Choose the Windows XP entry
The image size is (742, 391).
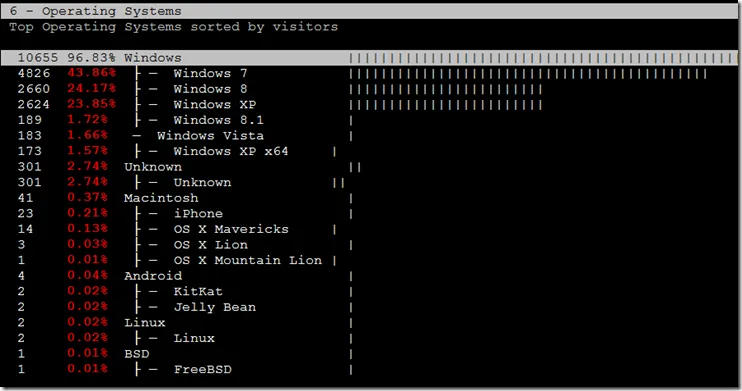pyautogui.click(x=215, y=105)
